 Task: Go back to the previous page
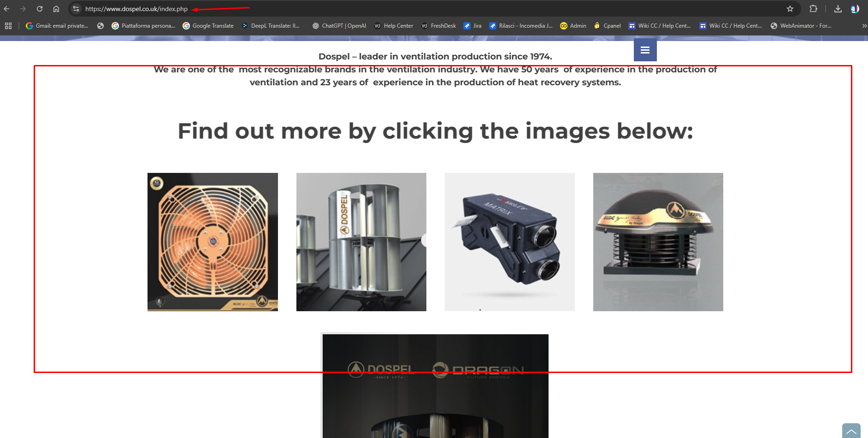pyautogui.click(x=6, y=9)
